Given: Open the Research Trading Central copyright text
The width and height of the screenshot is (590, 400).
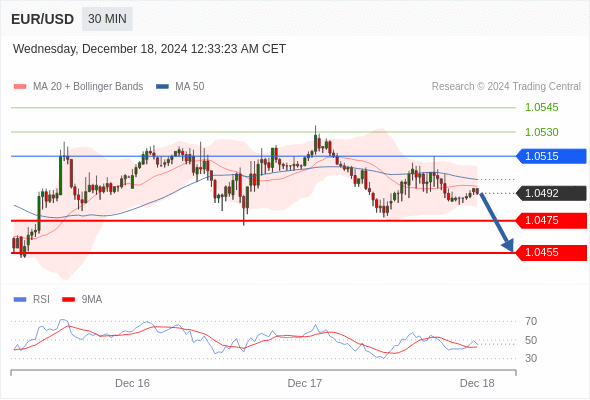Looking at the screenshot, I should (x=506, y=87).
